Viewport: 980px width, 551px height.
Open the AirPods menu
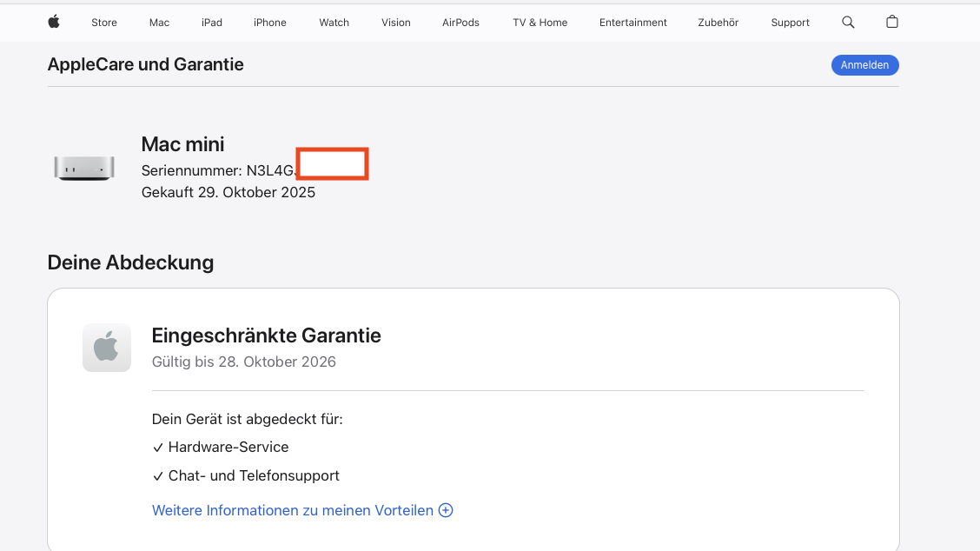[x=460, y=23]
